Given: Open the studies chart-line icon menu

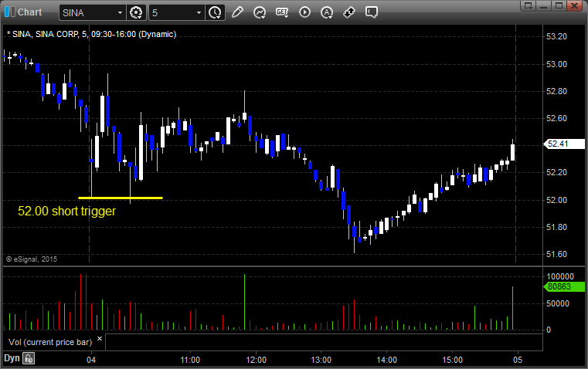Looking at the screenshot, I should [x=260, y=12].
